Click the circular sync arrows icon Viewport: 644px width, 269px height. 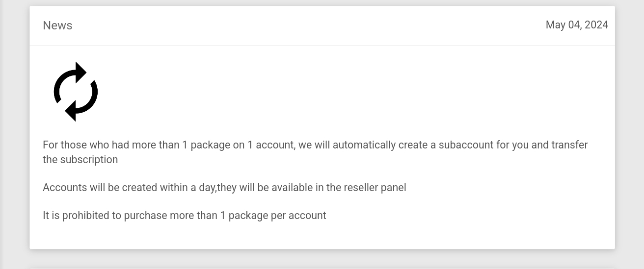click(76, 92)
